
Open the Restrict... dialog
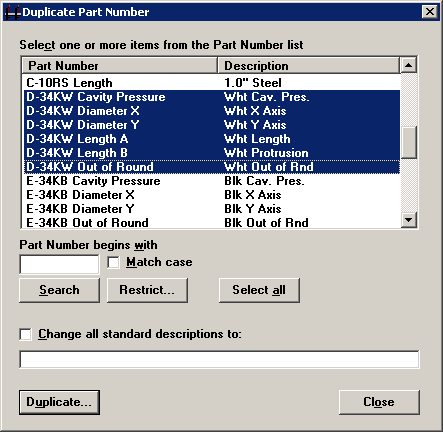pyautogui.click(x=147, y=290)
